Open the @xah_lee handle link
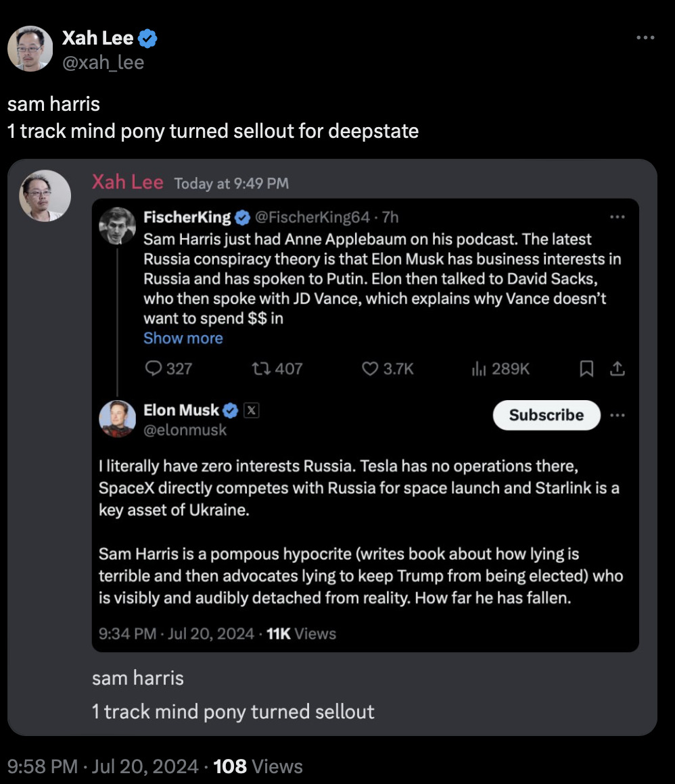 103,63
